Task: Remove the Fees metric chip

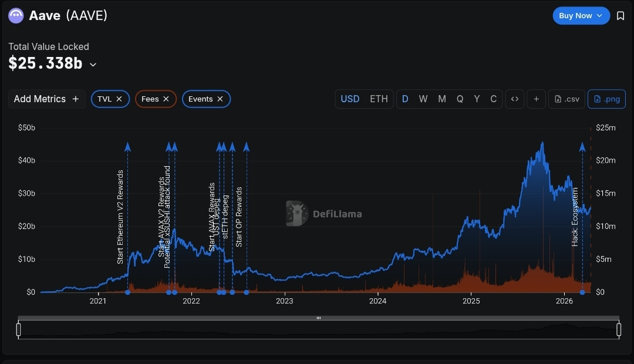Action: click(166, 99)
